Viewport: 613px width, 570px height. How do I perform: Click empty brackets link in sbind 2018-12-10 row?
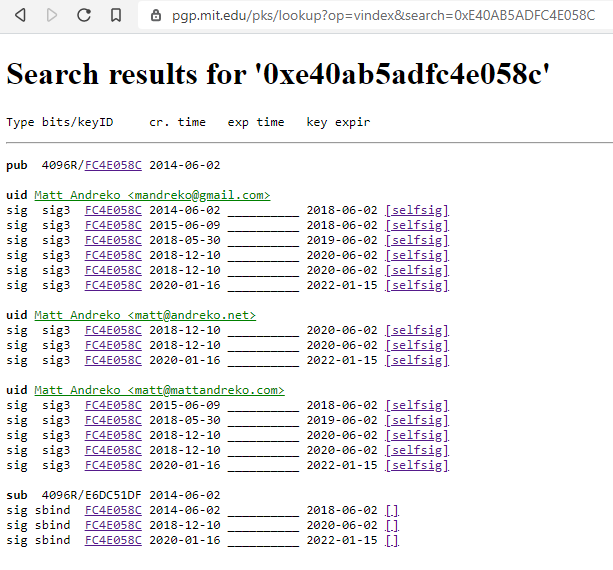[392, 525]
